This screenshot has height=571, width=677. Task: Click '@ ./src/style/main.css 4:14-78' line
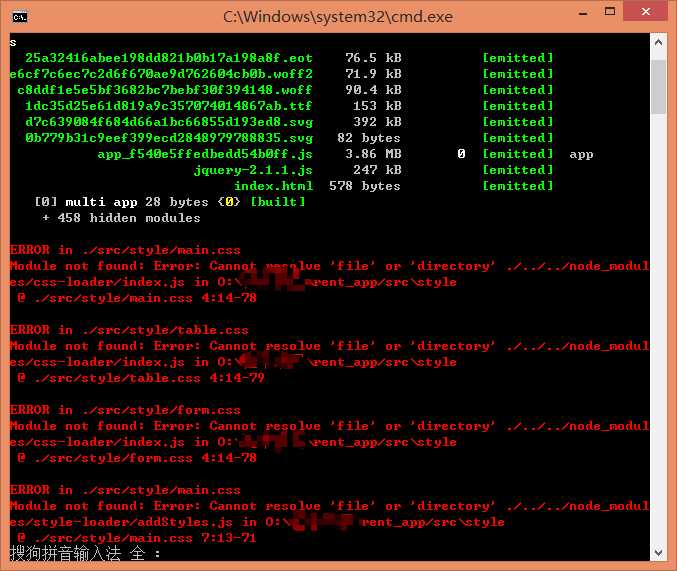(x=137, y=298)
